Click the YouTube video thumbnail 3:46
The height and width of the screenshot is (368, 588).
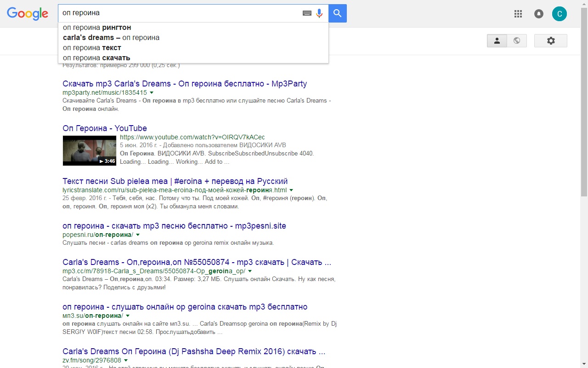(90, 150)
